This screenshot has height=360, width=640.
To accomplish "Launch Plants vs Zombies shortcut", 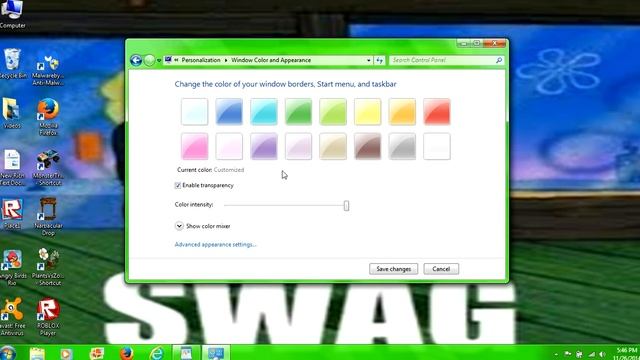I will pyautogui.click(x=48, y=267).
